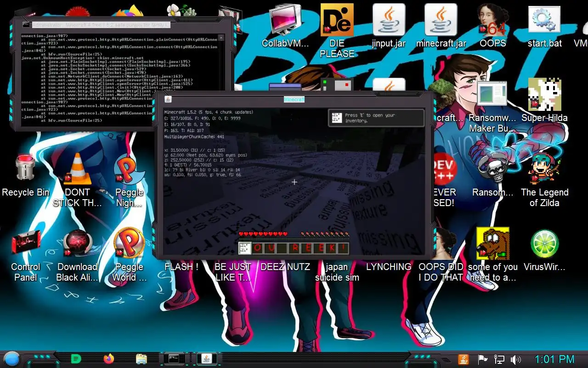Click the Start orb on the taskbar
Viewport: 588px width, 368px height.
[11, 359]
